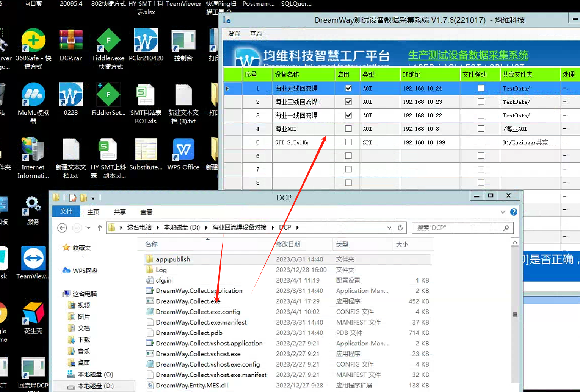This screenshot has height=392, width=580.
Task: Open the WPS Office desktop icon
Action: (x=183, y=150)
